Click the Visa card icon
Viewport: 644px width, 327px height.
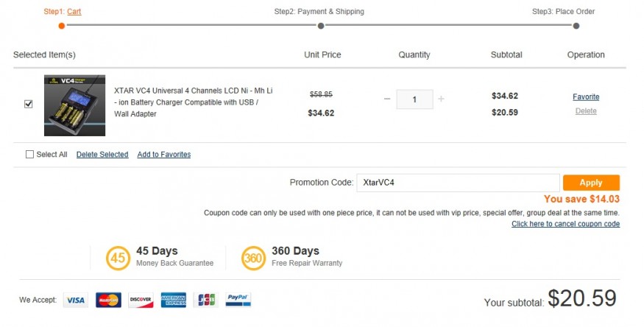click(x=76, y=300)
